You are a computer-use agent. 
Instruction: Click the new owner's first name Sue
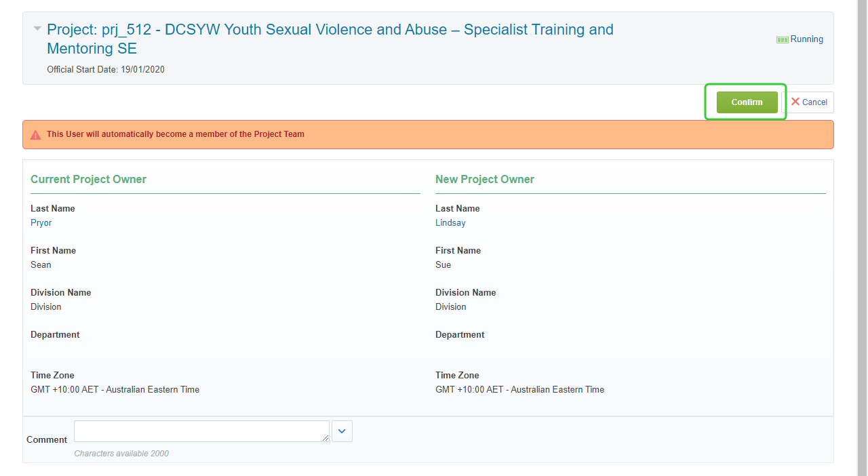(x=443, y=265)
